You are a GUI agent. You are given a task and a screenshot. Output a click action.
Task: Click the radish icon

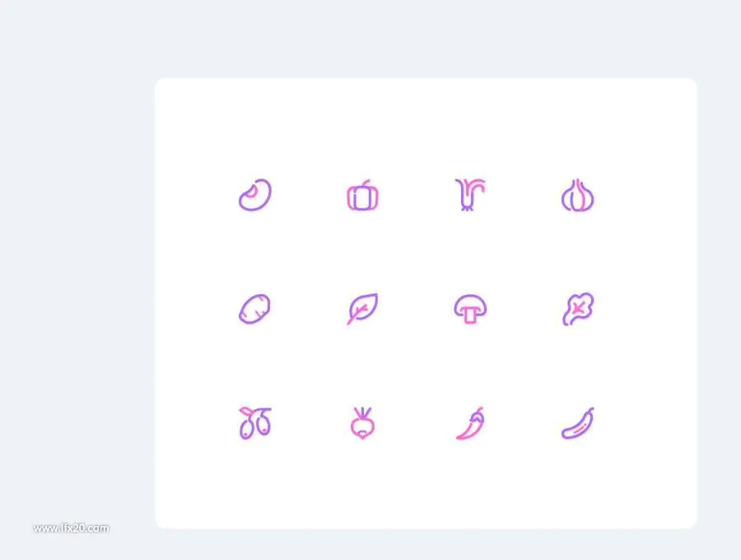pyautogui.click(x=362, y=423)
